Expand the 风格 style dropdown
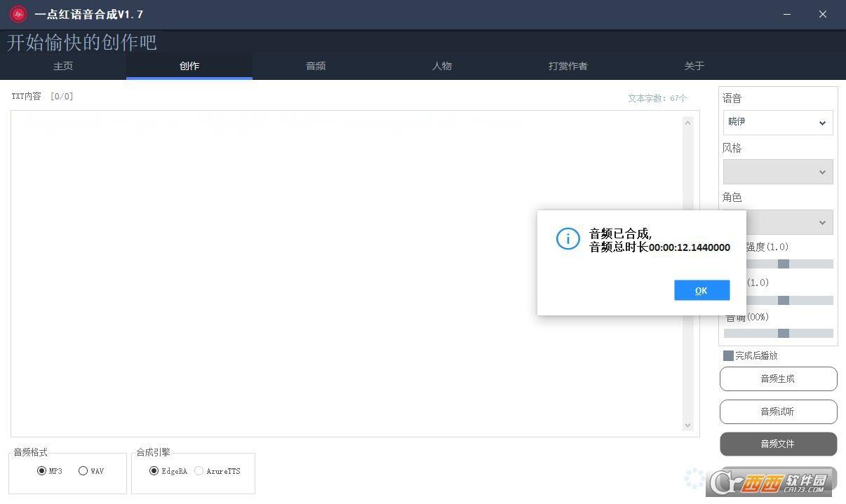This screenshot has height=504, width=846. [778, 172]
